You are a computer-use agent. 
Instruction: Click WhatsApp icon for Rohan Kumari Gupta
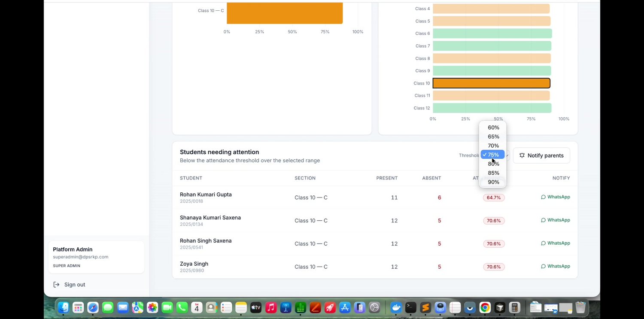[x=543, y=197]
